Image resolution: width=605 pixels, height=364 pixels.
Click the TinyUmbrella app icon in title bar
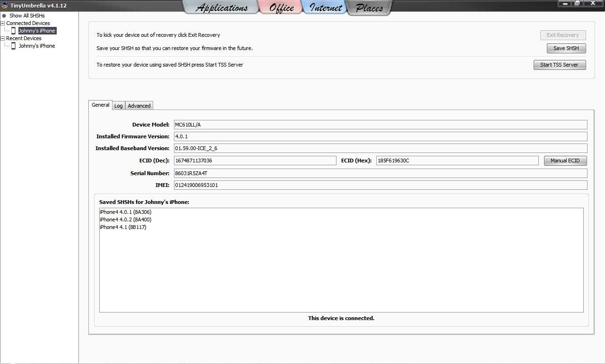pos(5,5)
